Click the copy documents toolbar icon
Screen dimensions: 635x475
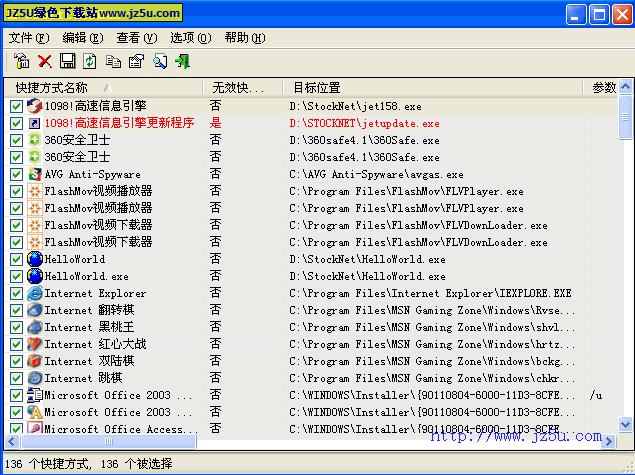pyautogui.click(x=113, y=62)
